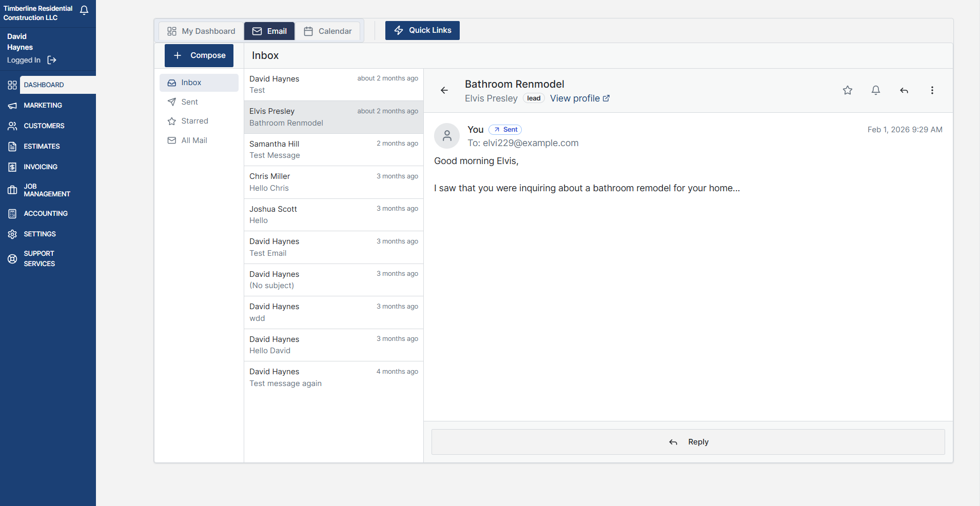
Task: Click the back arrow beside Bathroom Renmodel
Action: click(444, 90)
